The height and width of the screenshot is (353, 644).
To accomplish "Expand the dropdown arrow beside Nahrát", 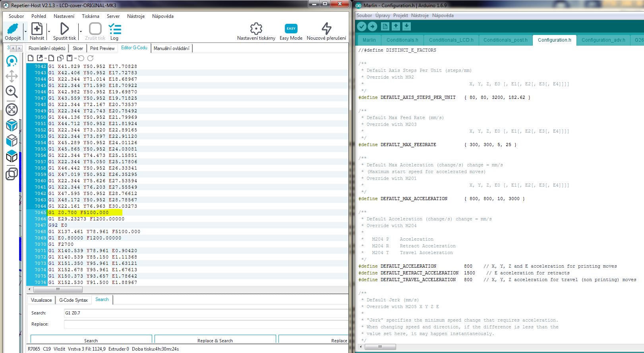I will pos(49,31).
